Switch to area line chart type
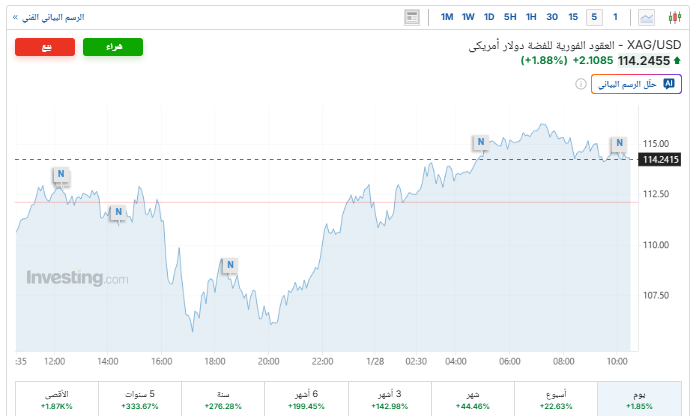Image resolution: width=693 pixels, height=416 pixels. coord(647,17)
